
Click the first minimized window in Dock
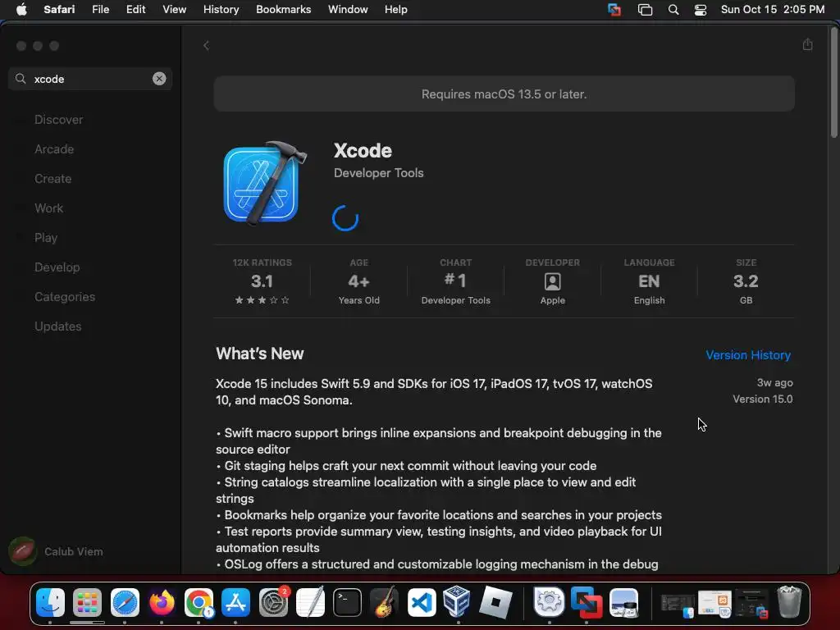677,604
